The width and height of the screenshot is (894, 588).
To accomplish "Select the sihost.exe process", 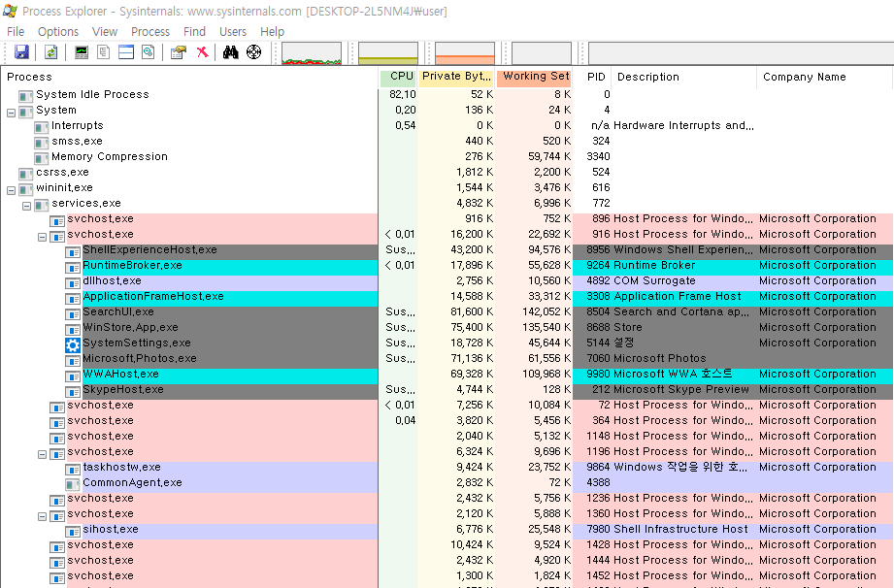I will pos(111,530).
